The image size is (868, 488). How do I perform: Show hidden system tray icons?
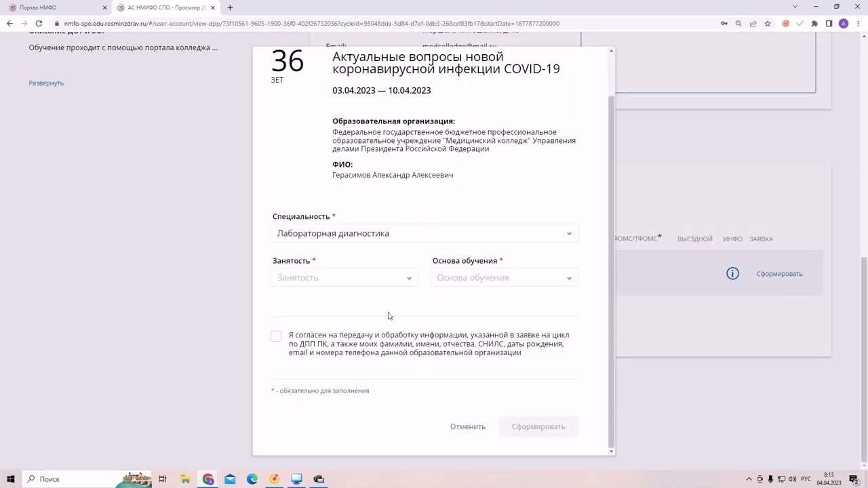tap(749, 479)
